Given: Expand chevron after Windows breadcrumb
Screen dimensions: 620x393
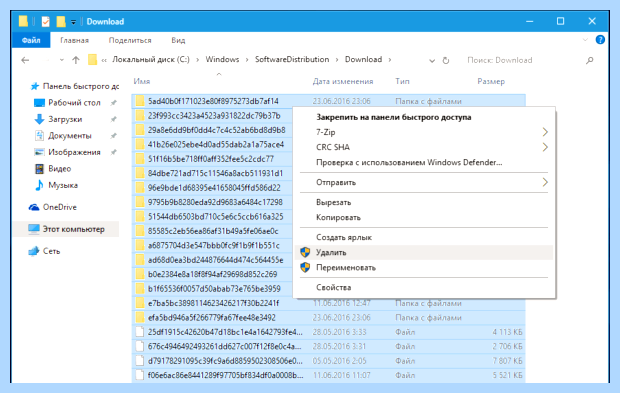Looking at the screenshot, I should pos(247,60).
